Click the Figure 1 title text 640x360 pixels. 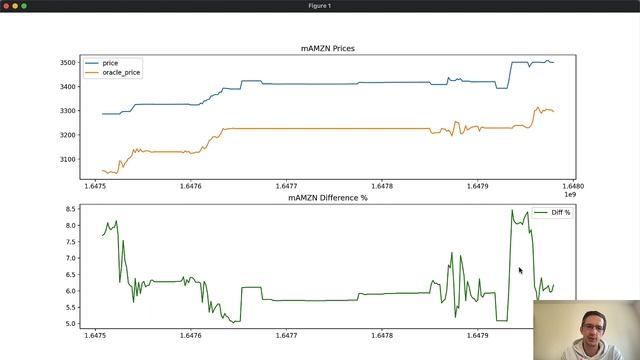(320, 6)
